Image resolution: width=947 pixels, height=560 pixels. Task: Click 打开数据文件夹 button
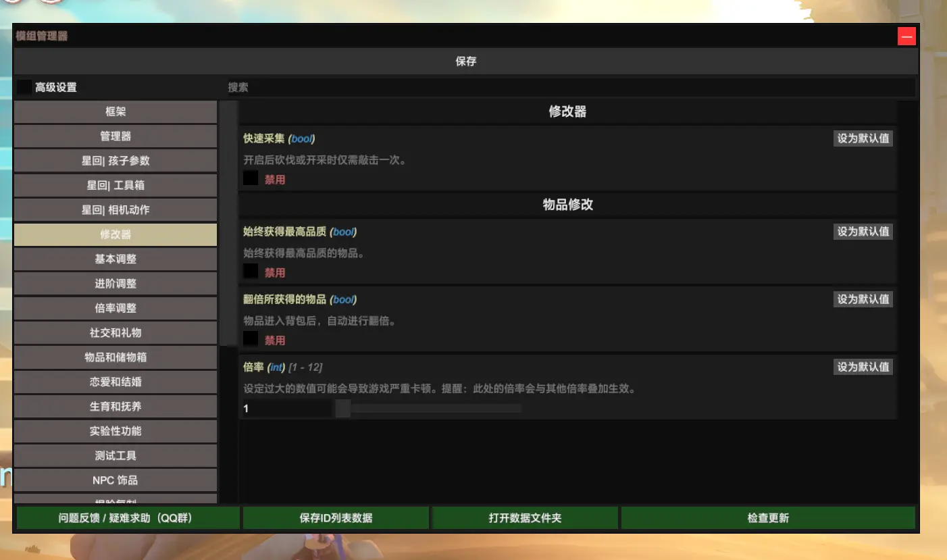pos(525,518)
